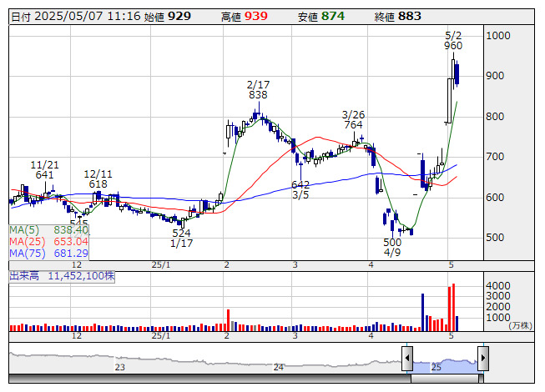Click the 900 price axis label

[495, 76]
